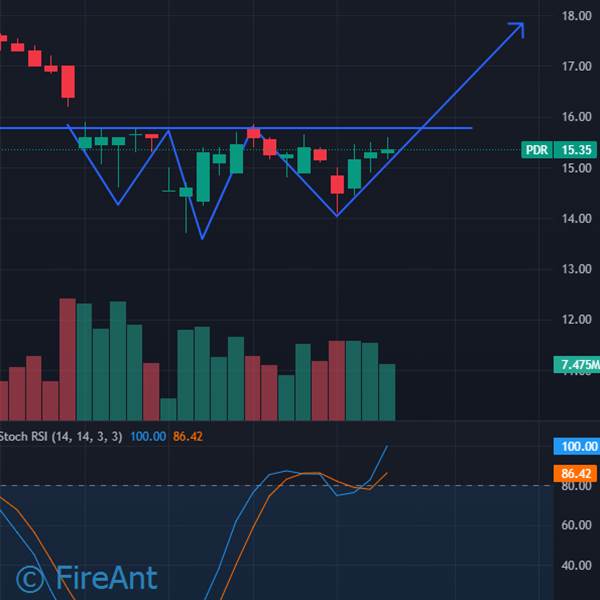Select the PDR symbol price tag
This screenshot has width=600, height=600.
click(537, 150)
